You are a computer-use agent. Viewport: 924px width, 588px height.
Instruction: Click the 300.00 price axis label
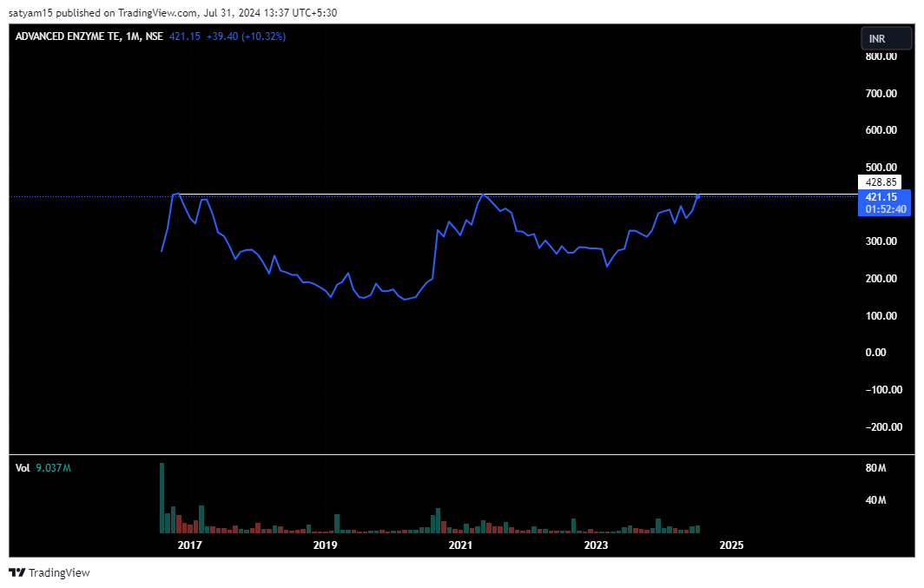(x=881, y=241)
